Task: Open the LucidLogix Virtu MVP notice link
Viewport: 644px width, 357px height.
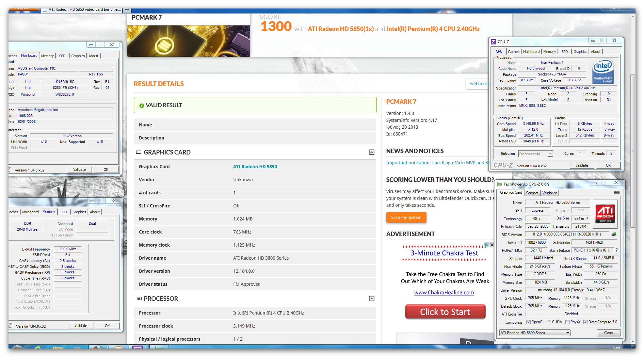Action: 437,163
